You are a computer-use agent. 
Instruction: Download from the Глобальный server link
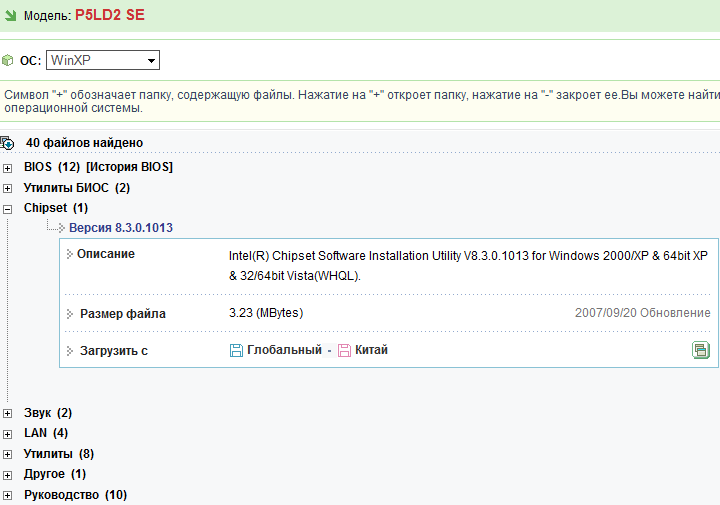click(x=284, y=350)
